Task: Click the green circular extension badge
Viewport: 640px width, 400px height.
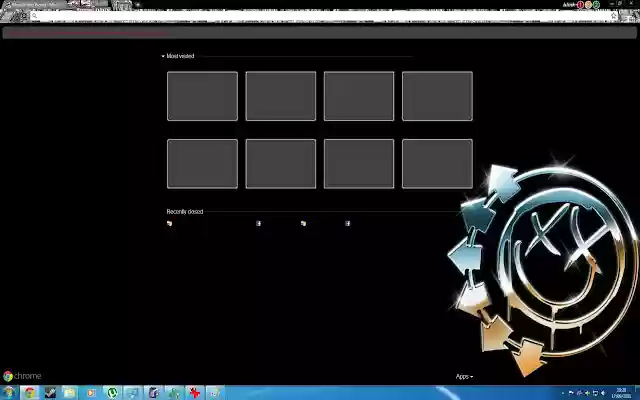Action: point(596,5)
